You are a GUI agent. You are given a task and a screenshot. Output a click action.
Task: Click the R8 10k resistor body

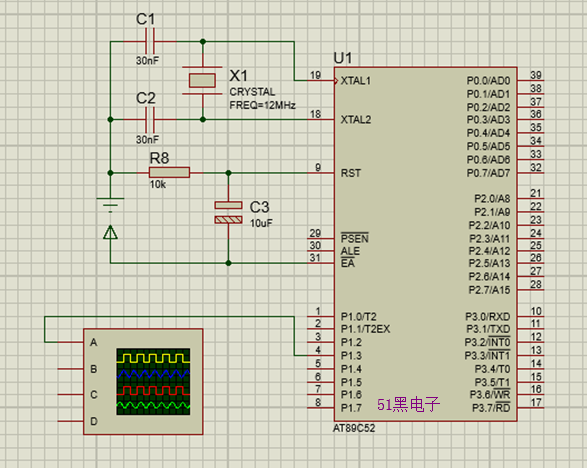[x=169, y=173]
